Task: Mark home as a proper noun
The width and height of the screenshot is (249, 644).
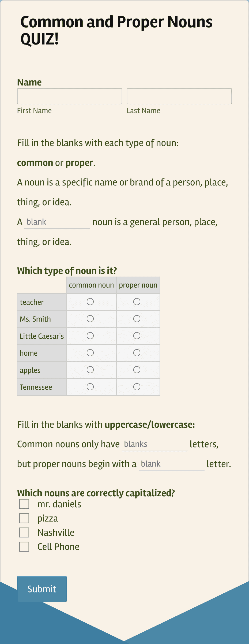Action: (x=137, y=353)
